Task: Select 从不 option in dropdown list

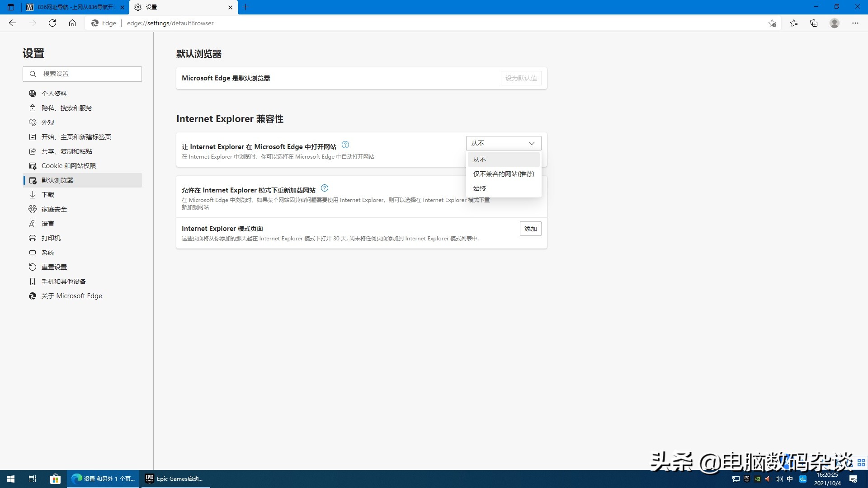Action: [x=480, y=160]
